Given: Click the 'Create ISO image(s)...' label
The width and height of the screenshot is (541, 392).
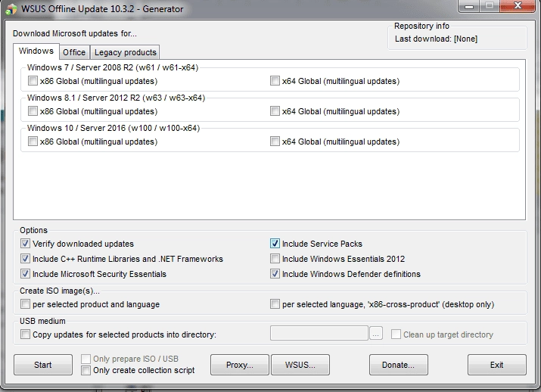Looking at the screenshot, I should point(60,291).
